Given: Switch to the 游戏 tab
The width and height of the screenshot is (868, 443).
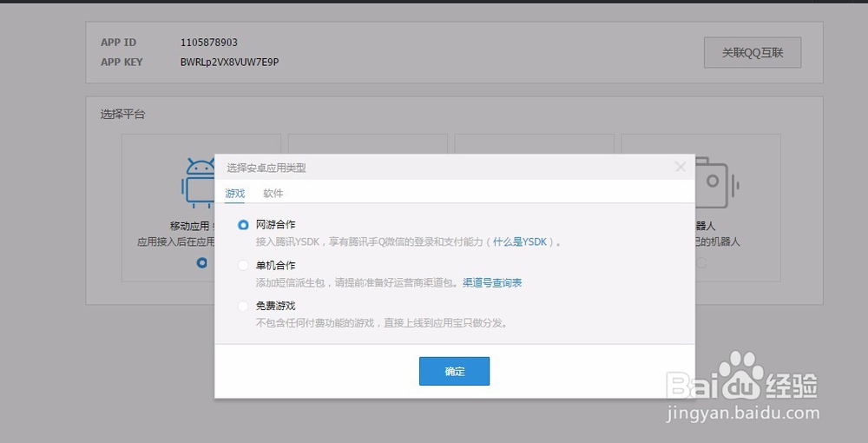Looking at the screenshot, I should (234, 193).
